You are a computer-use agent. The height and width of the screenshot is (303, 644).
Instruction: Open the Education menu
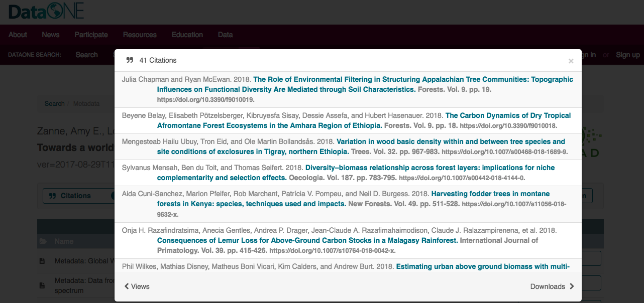(x=187, y=35)
